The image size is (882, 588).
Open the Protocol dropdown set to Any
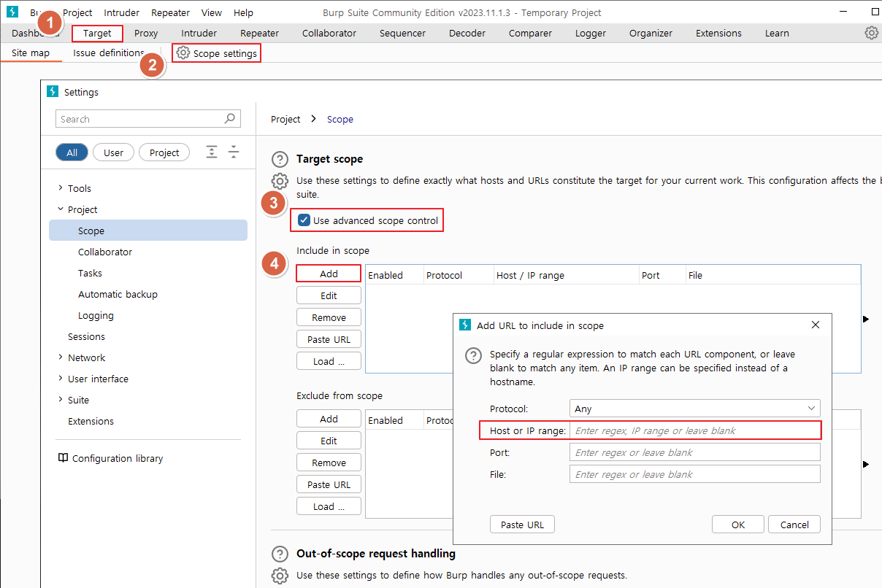695,409
